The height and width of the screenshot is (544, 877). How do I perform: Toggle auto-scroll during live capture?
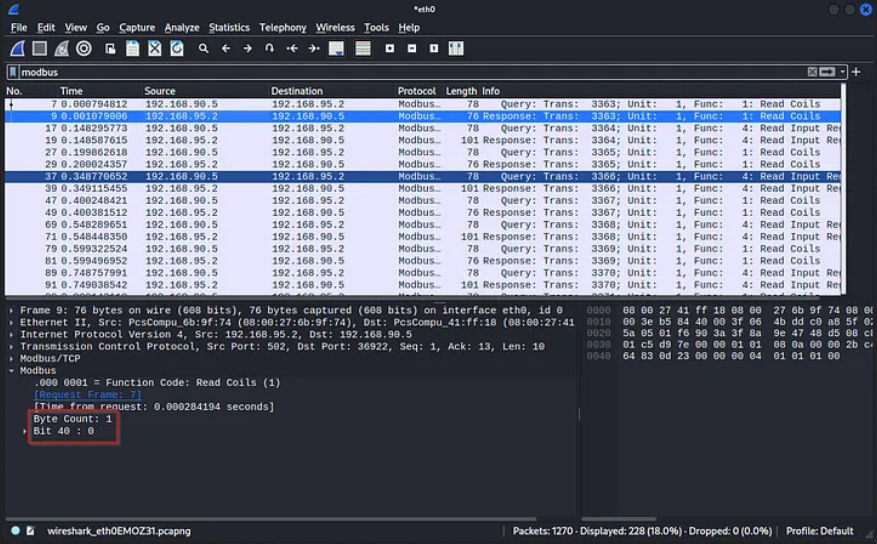336,48
